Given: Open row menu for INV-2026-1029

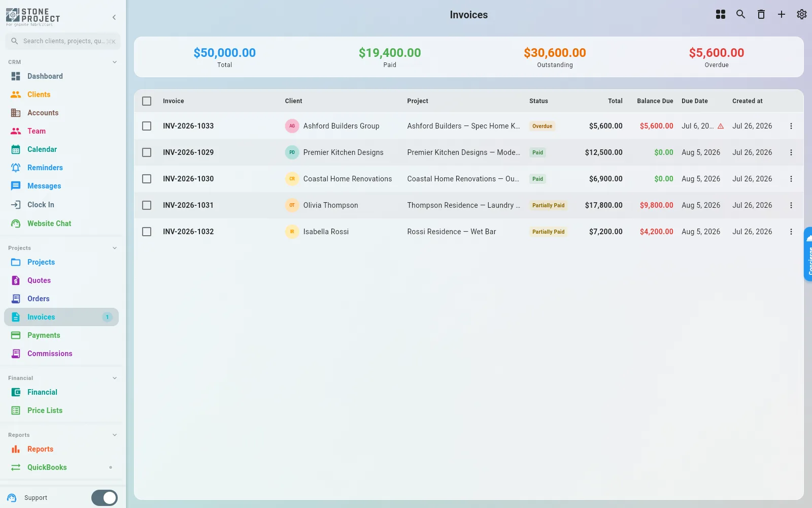Looking at the screenshot, I should (x=791, y=152).
